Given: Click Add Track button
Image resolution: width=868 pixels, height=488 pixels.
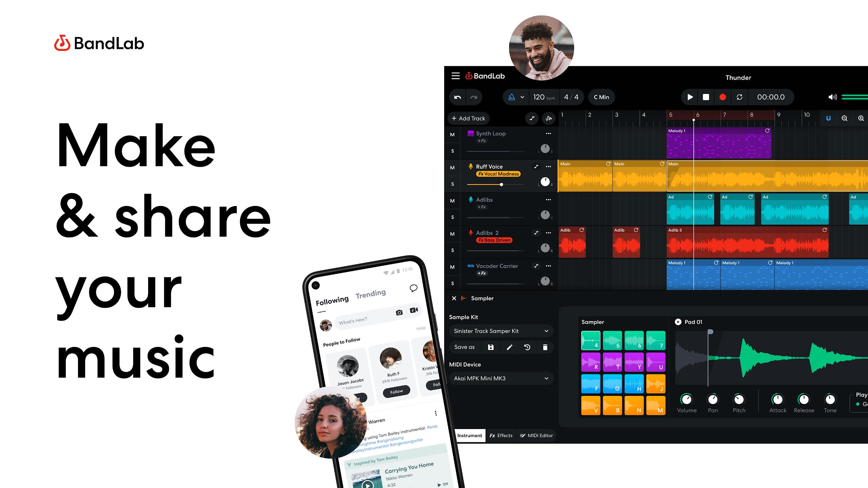Looking at the screenshot, I should (x=469, y=118).
